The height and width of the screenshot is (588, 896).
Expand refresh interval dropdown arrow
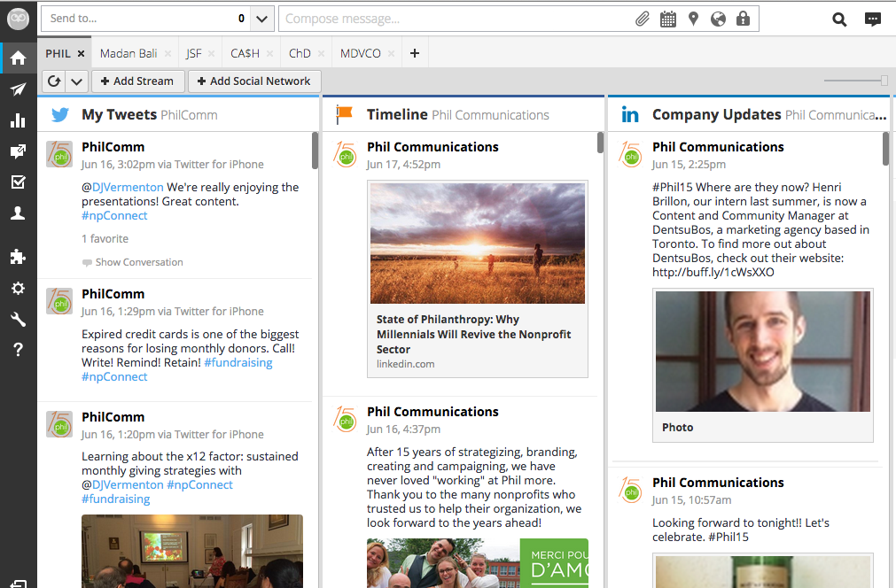click(76, 81)
